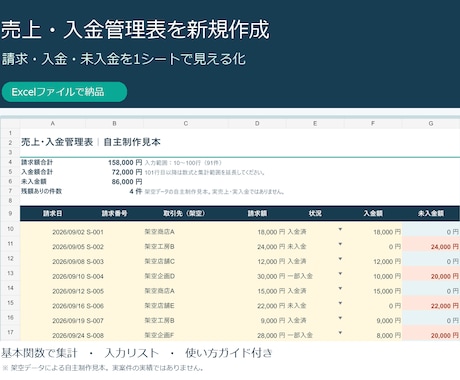Click the 入金額 table header

(373, 214)
